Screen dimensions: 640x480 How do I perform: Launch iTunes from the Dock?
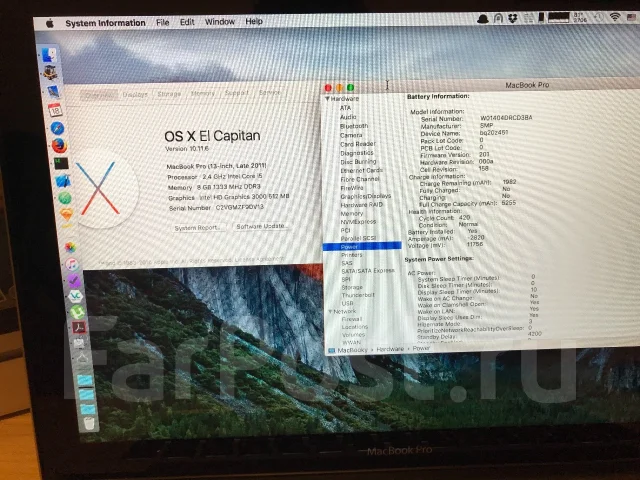coord(72,264)
